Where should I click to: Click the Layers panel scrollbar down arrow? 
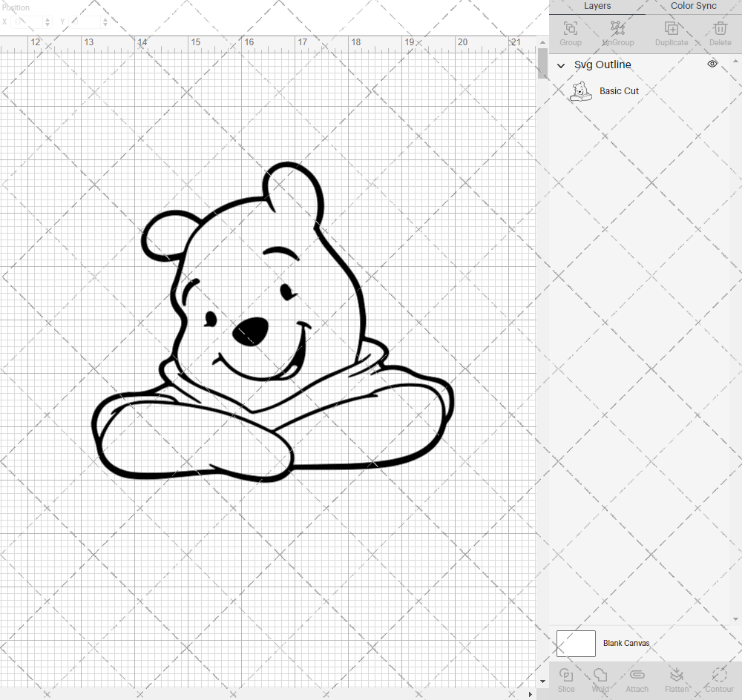coord(735,618)
